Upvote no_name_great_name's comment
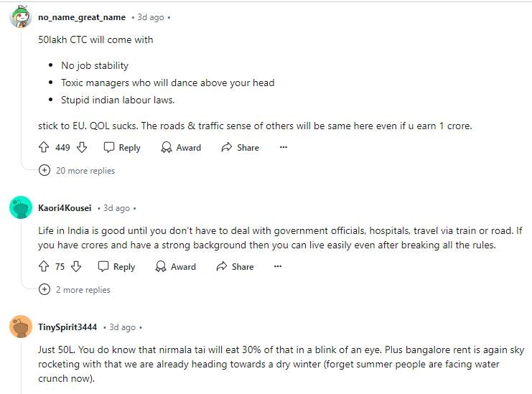Screen dimensions: 532x394 click(x=44, y=147)
